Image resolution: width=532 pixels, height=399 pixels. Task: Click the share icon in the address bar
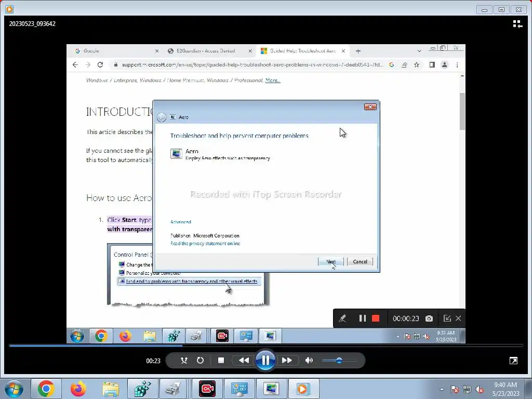pos(404,65)
